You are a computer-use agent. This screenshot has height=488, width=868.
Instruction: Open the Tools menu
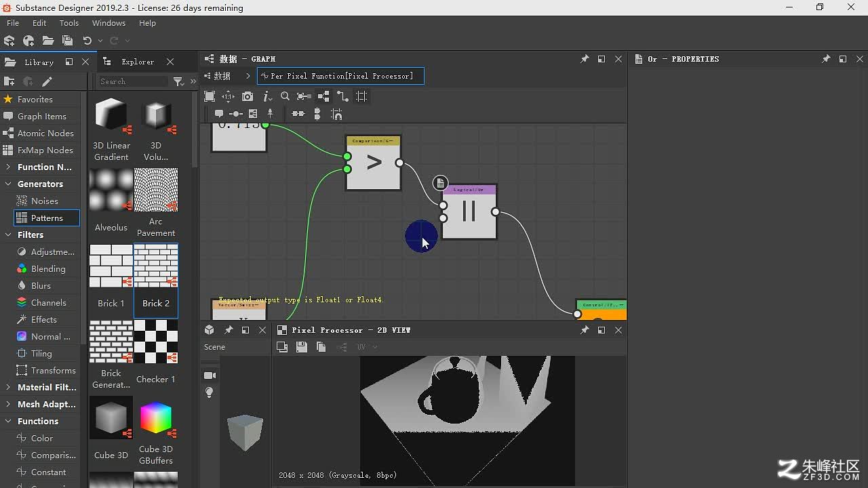pos(69,23)
